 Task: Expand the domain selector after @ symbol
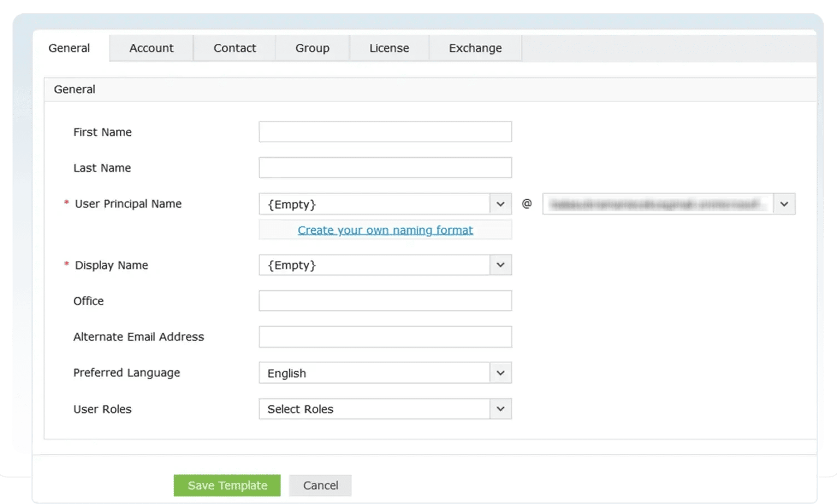(784, 204)
